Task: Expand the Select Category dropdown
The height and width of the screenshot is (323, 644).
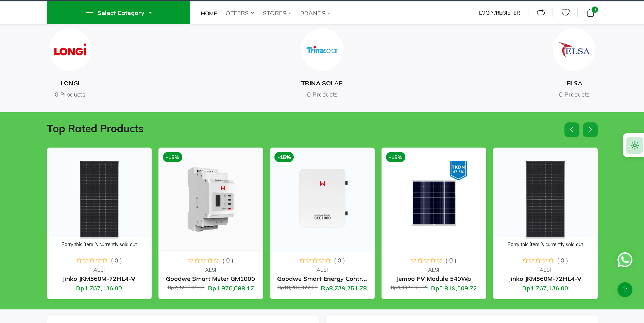Action: point(119,13)
